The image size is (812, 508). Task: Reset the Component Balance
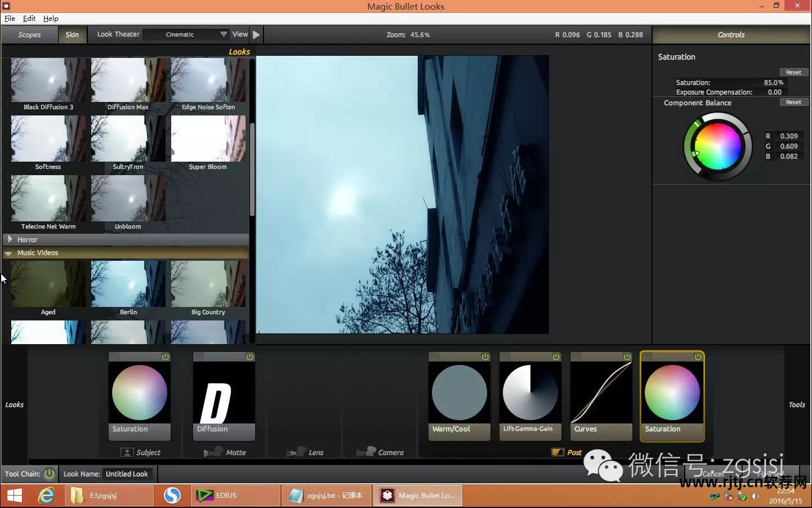tap(794, 102)
